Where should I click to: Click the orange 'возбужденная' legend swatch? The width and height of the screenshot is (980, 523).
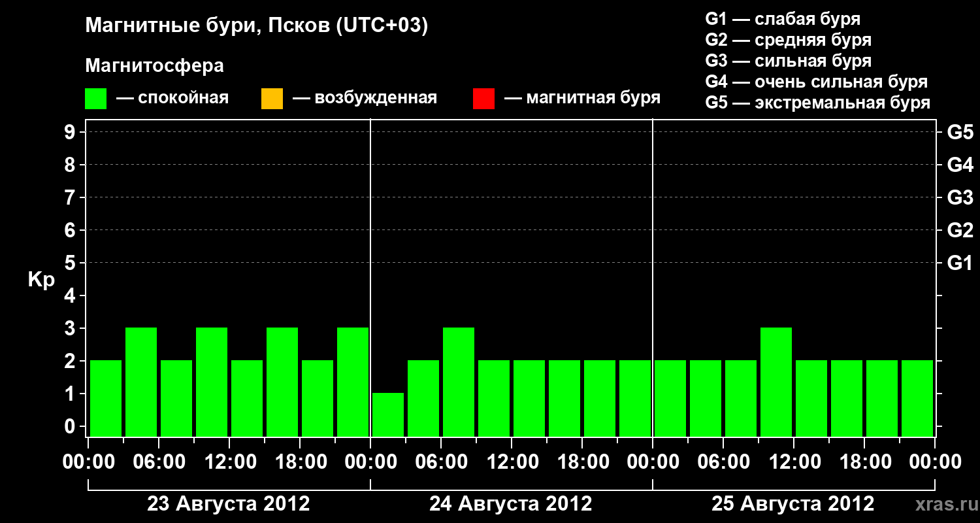[272, 99]
